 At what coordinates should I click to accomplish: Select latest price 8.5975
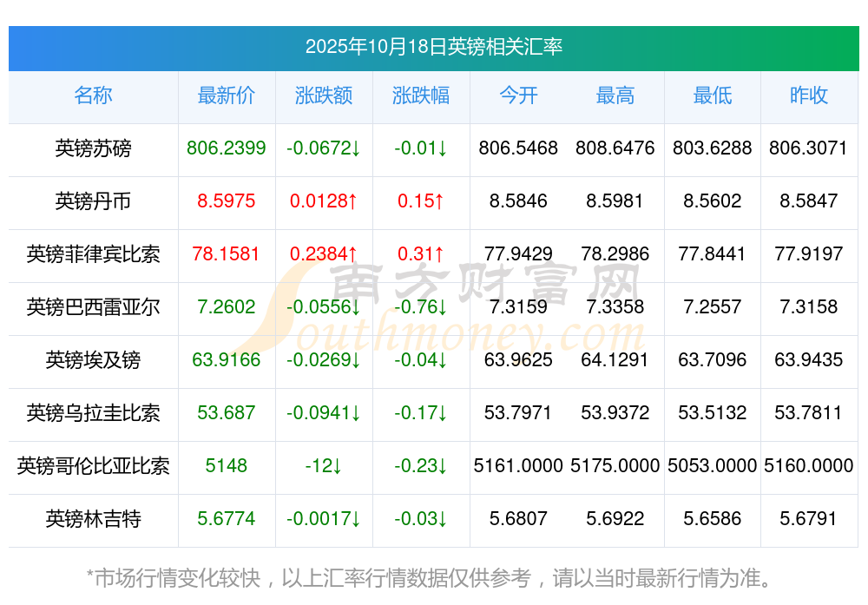227,201
